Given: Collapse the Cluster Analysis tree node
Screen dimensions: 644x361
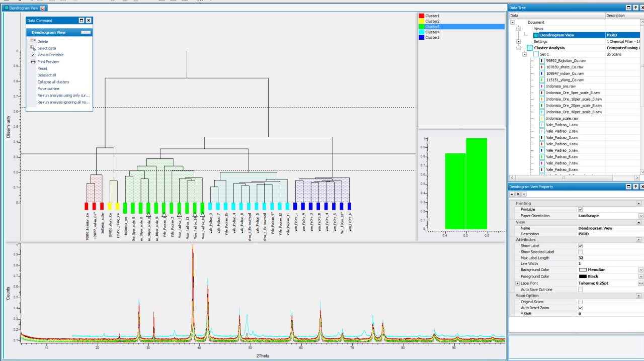Looking at the screenshot, I should point(519,48).
